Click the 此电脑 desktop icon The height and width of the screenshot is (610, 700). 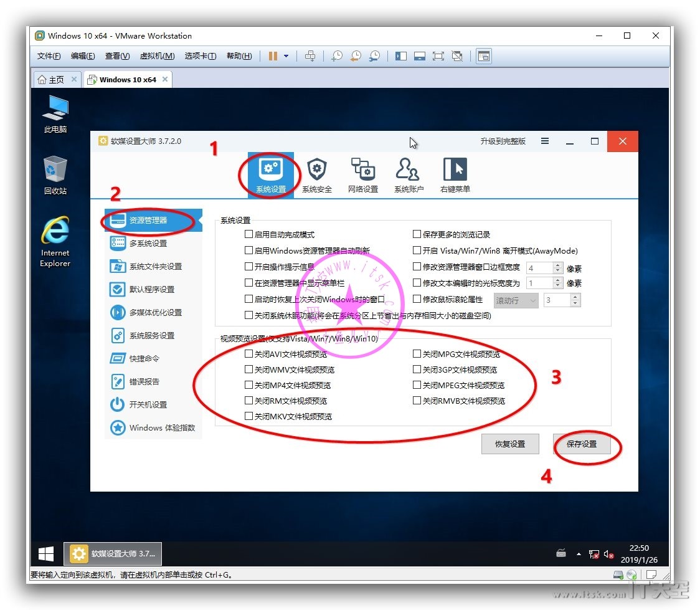(55, 114)
